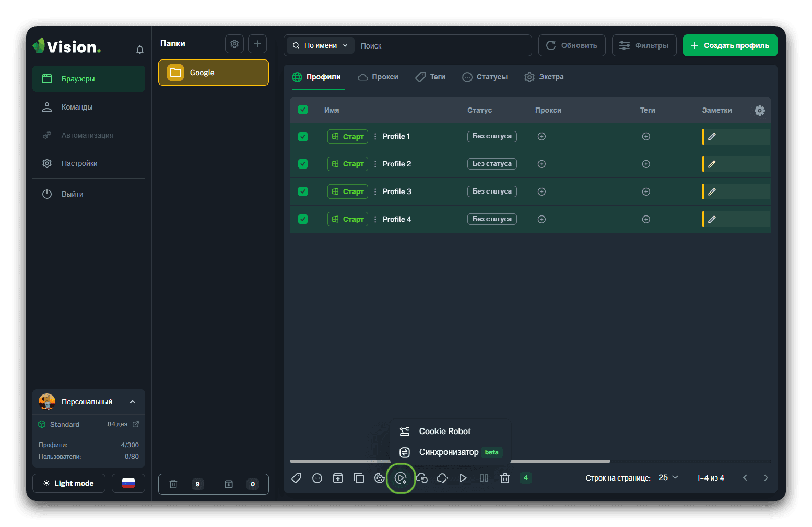The width and height of the screenshot is (812, 527).
Task: Open table column settings gear
Action: 759,110
